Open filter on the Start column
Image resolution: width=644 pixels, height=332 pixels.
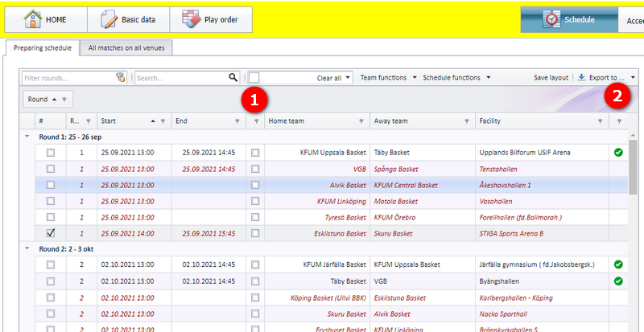[163, 121]
